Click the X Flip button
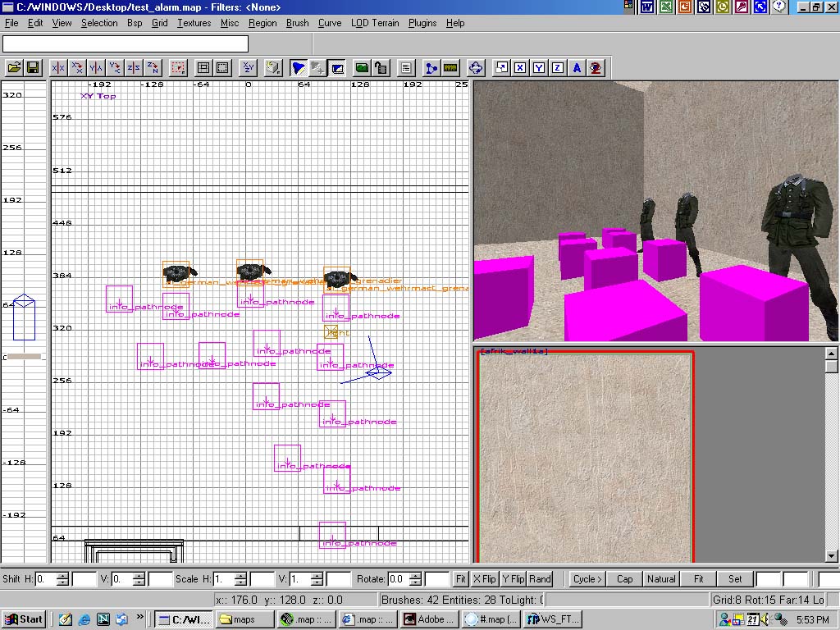The width and height of the screenshot is (840, 630). tap(485, 579)
